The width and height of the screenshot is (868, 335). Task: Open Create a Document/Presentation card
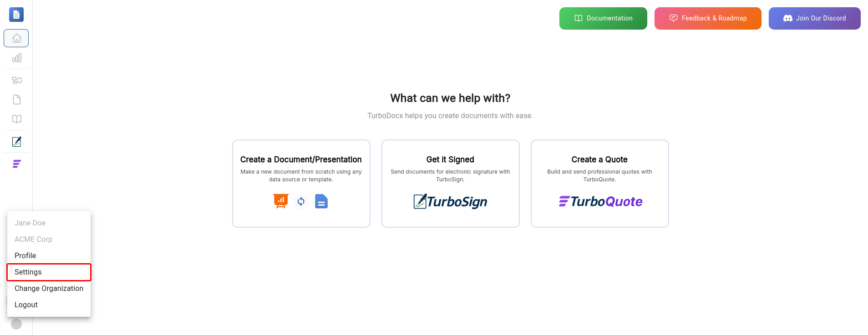click(301, 184)
